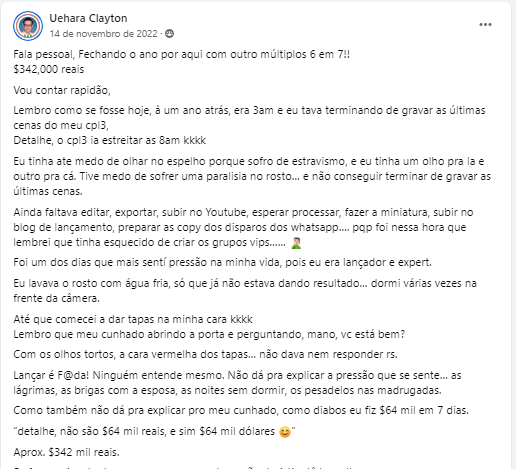The height and width of the screenshot is (469, 516).
Task: Click the line 'Aprox. $342 mil reais.'
Action: pyautogui.click(x=66, y=452)
